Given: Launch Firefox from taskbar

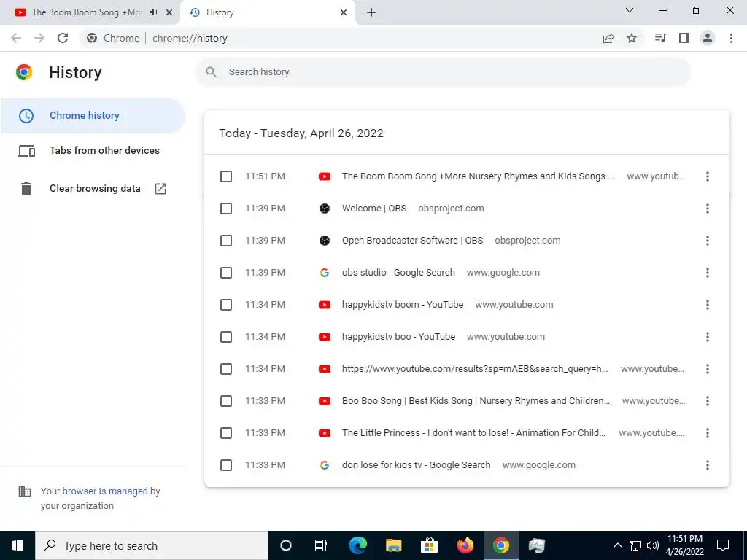Looking at the screenshot, I should (x=465, y=545).
